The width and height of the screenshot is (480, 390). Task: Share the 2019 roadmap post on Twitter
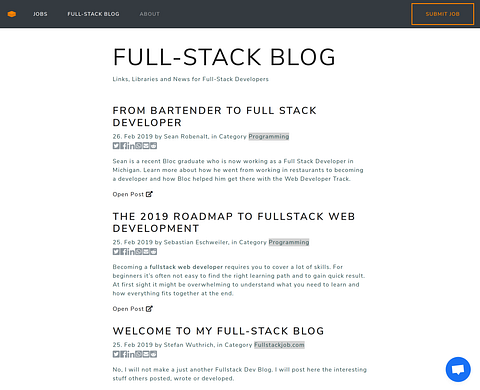(116, 252)
